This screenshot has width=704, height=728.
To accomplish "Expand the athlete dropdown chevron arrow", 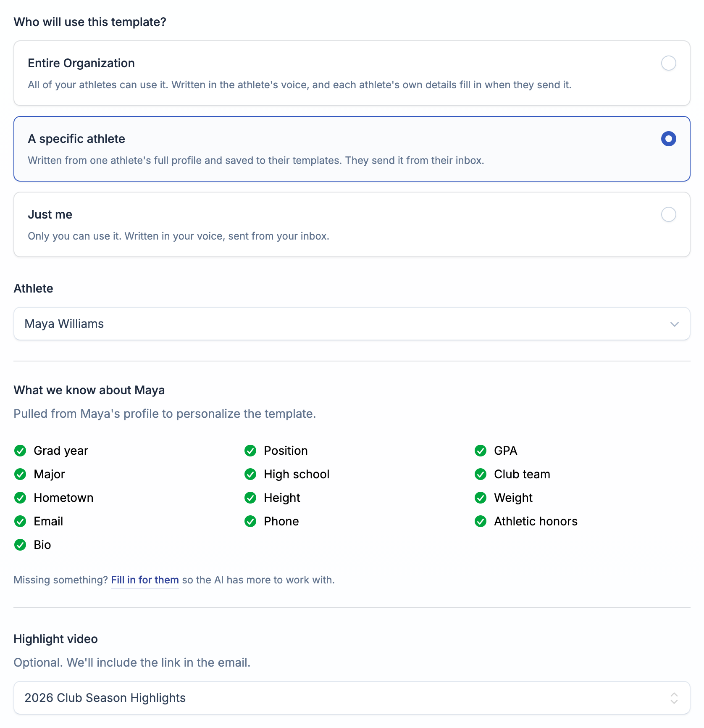I will pyautogui.click(x=674, y=324).
